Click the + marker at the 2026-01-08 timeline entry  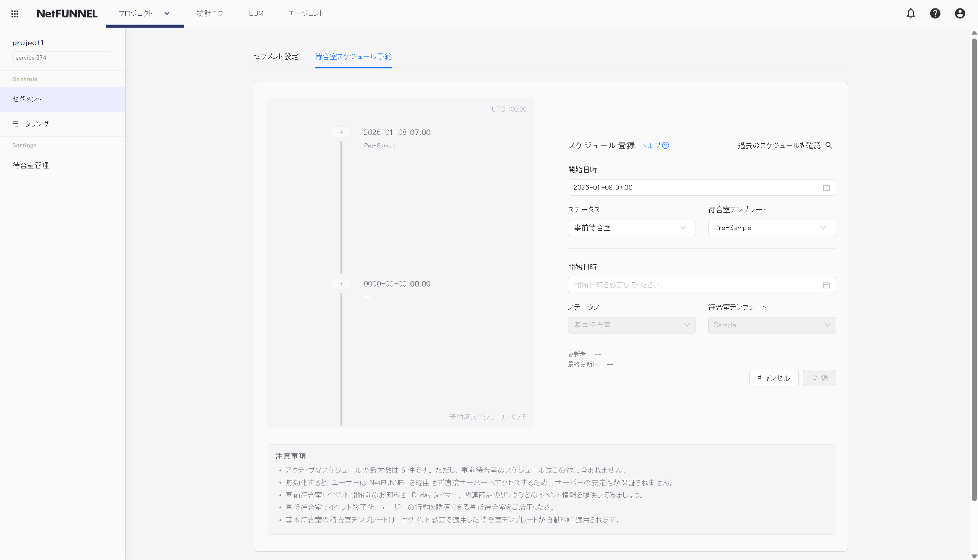341,132
